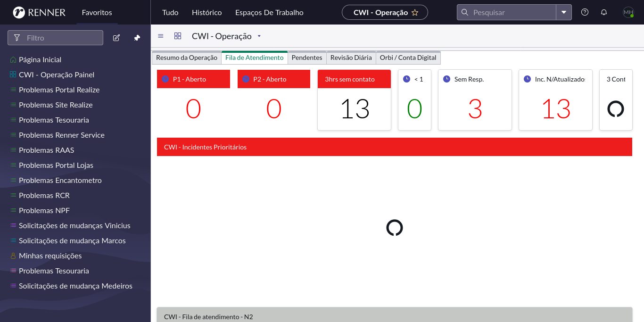The width and height of the screenshot is (644, 322).
Task: Click the list icon beside Problemas NPF
Action: click(x=13, y=210)
